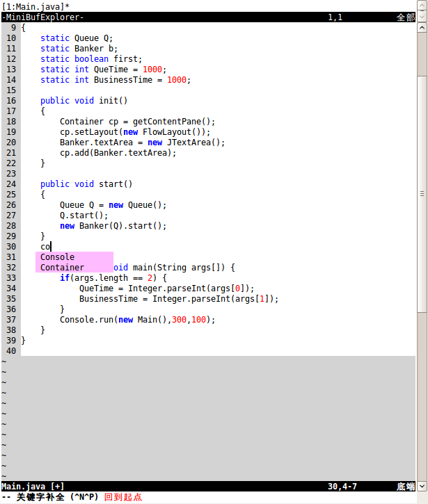The width and height of the screenshot is (428, 504).
Task: Click MiniBufExplorer scrollbar up arrow
Action: 422,6
